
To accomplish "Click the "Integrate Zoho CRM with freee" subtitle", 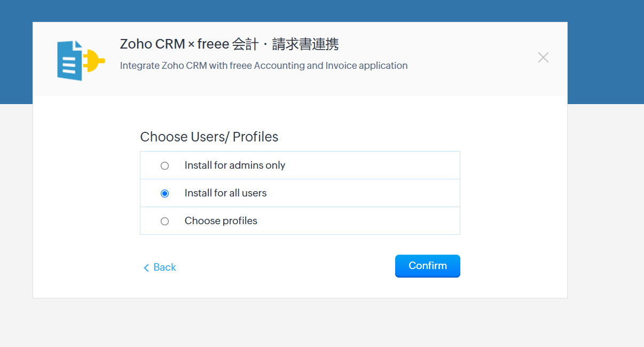I will click(264, 66).
